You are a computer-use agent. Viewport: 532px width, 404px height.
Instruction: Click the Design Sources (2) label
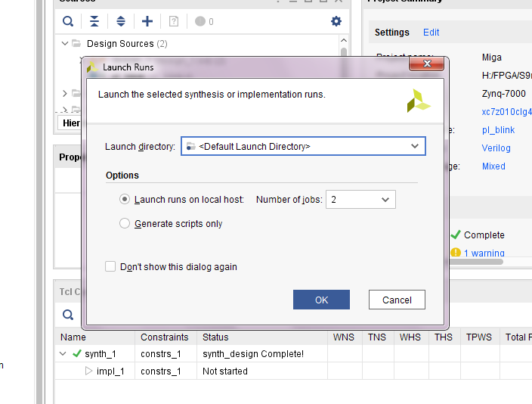[127, 43]
